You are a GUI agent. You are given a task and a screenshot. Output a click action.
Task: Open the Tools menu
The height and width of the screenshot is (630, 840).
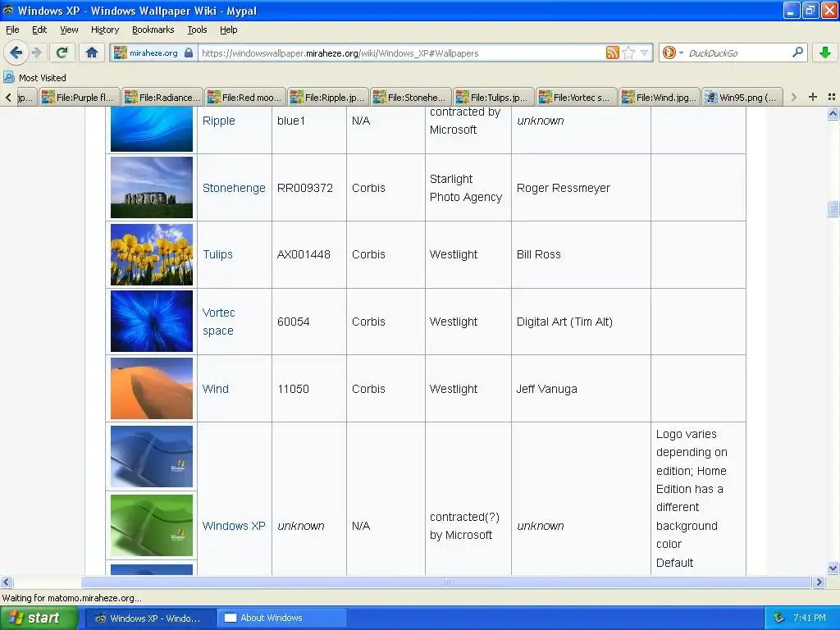[197, 30]
